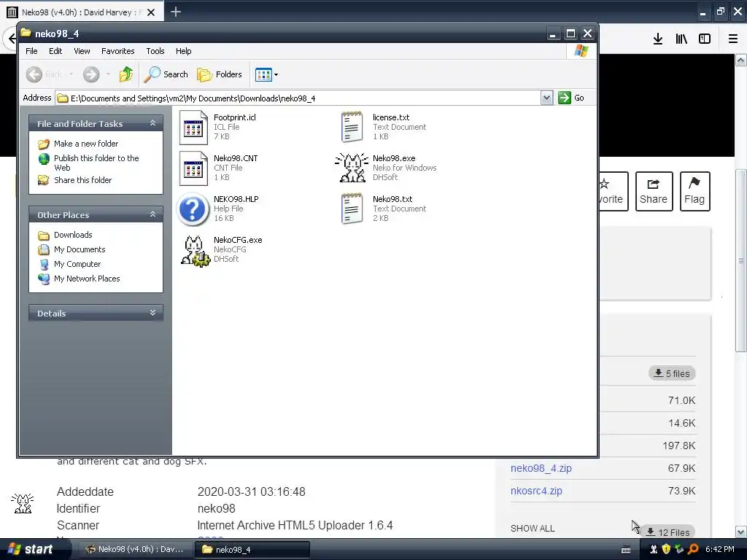Open the Favorites menu
Viewport: 747px width, 560px height.
(x=117, y=51)
